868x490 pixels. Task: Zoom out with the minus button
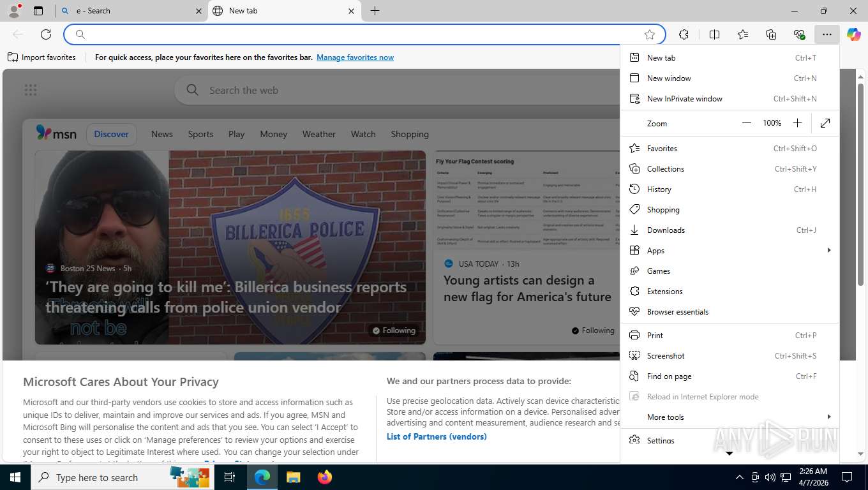point(747,123)
